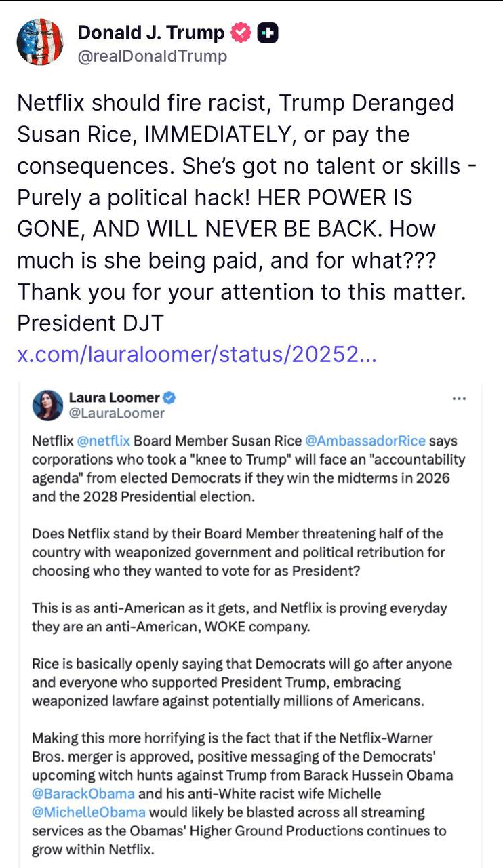Open the x.com/lauraloomer status link
503x868 pixels.
(196, 355)
